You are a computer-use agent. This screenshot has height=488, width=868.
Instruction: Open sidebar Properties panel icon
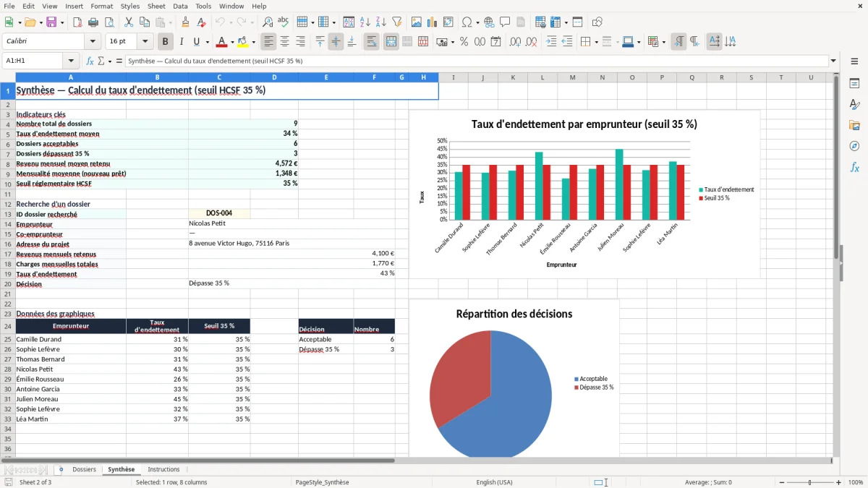click(854, 84)
